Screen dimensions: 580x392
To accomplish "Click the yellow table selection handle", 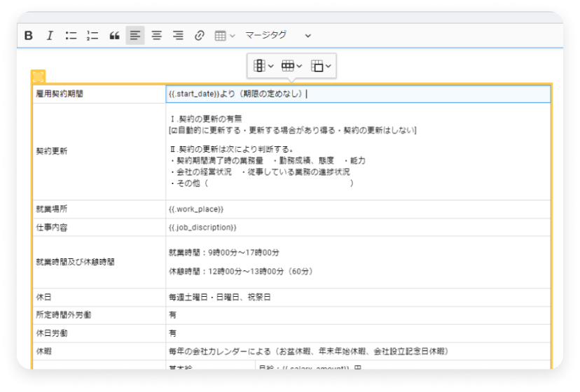I will point(38,76).
